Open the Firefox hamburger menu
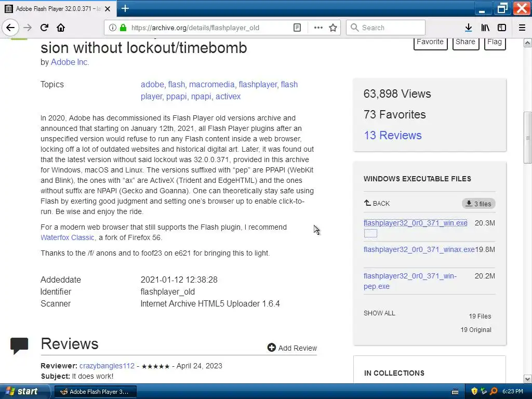Screen dimensions: 532x399 pyautogui.click(x=522, y=28)
